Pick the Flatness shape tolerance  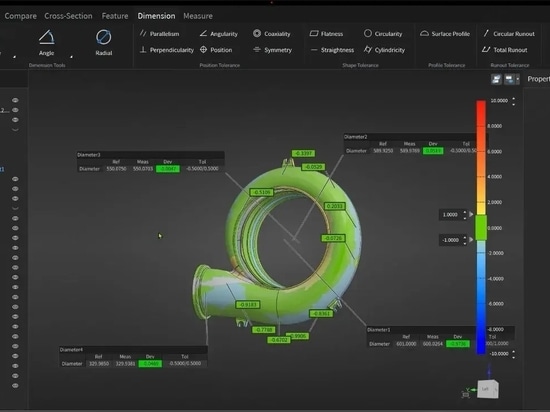(x=326, y=34)
